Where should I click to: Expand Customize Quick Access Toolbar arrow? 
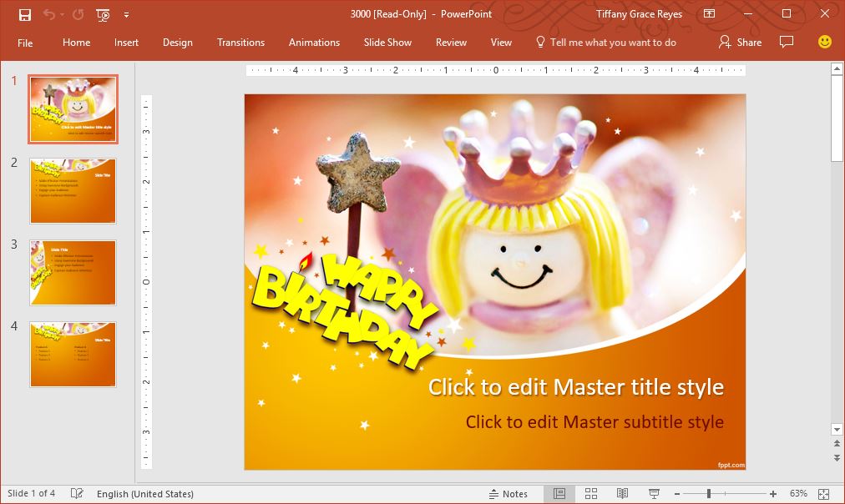coord(126,15)
